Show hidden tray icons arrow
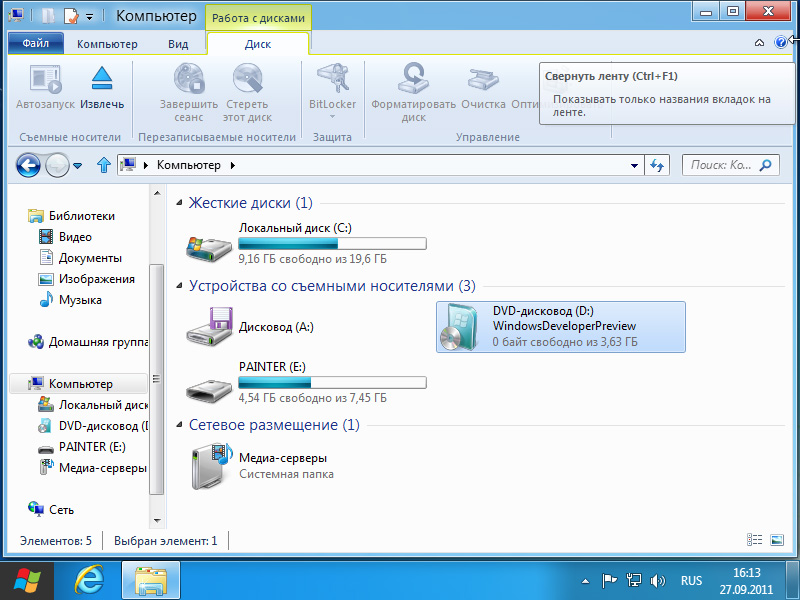The height and width of the screenshot is (600, 800). click(x=585, y=581)
